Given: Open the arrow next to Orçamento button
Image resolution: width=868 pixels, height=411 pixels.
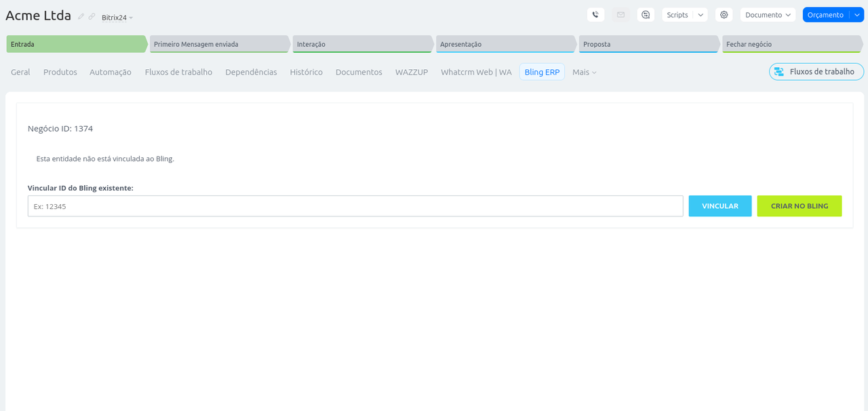Looking at the screenshot, I should pyautogui.click(x=856, y=15).
